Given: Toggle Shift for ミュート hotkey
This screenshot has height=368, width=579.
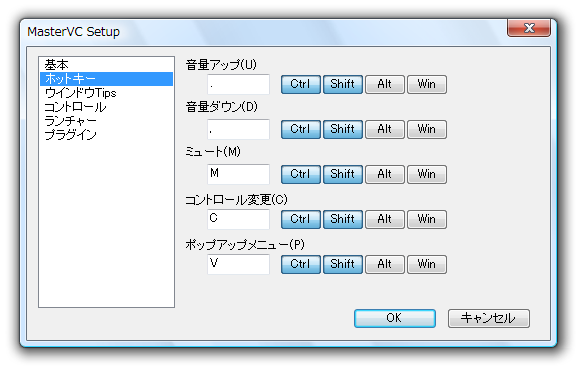Looking at the screenshot, I should click(343, 174).
